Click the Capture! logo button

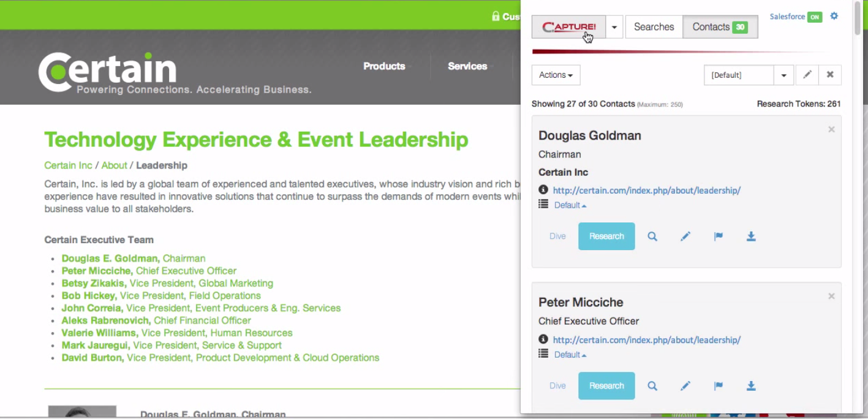568,27
